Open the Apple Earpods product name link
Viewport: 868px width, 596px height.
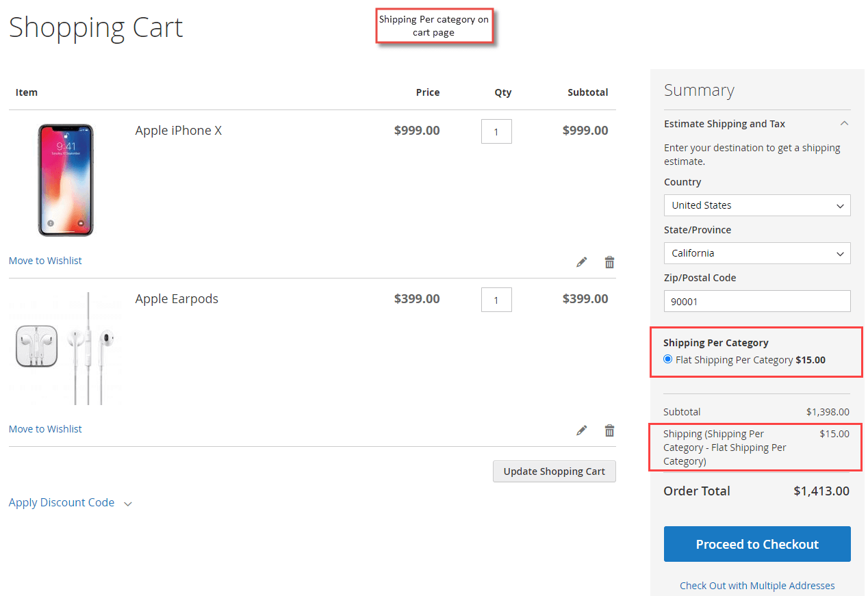177,299
